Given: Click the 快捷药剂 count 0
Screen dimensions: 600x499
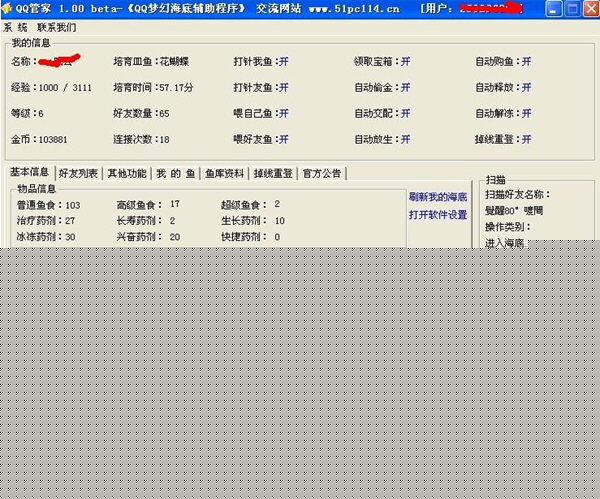Looking at the screenshot, I should click(277, 237).
